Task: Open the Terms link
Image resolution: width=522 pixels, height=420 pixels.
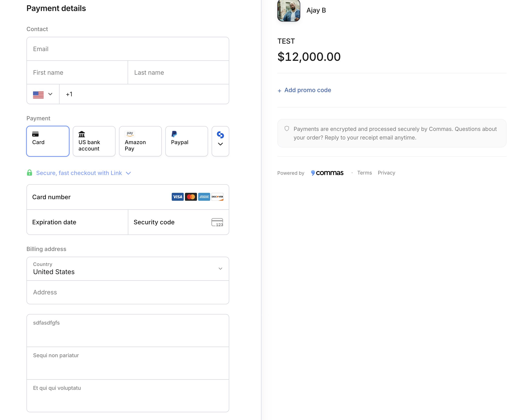Action: click(x=364, y=173)
